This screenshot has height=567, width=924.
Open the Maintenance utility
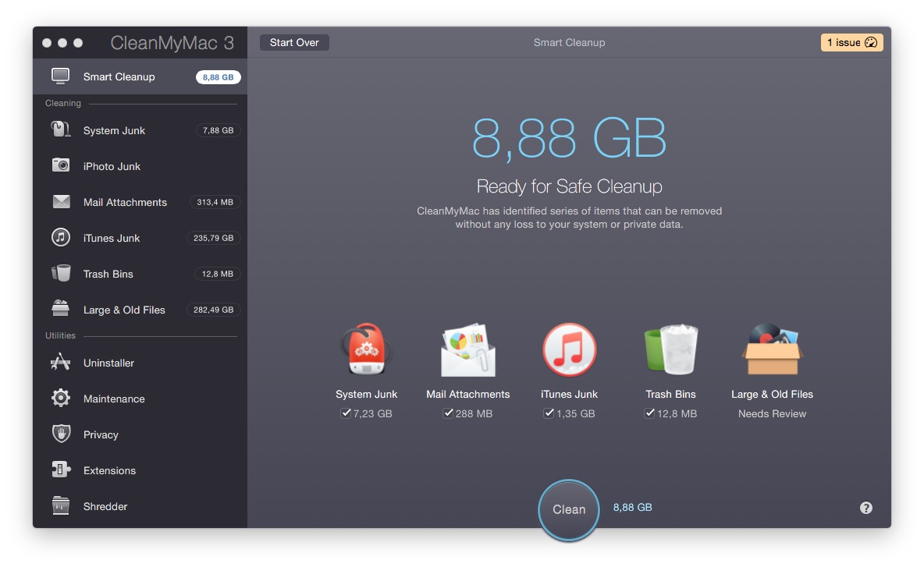(140, 399)
